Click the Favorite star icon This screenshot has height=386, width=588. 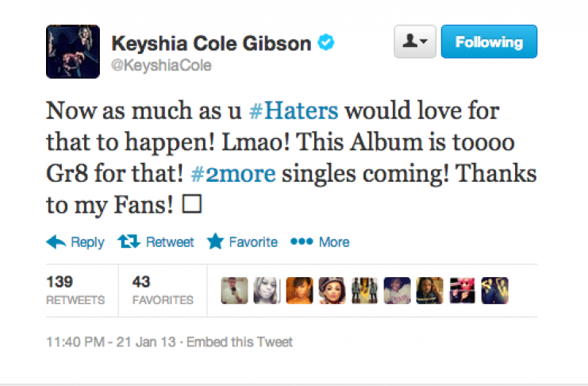[215, 241]
